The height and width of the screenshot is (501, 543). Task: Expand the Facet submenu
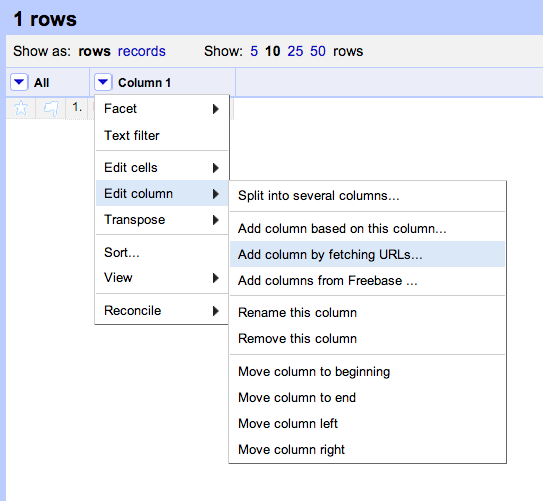coord(162,109)
